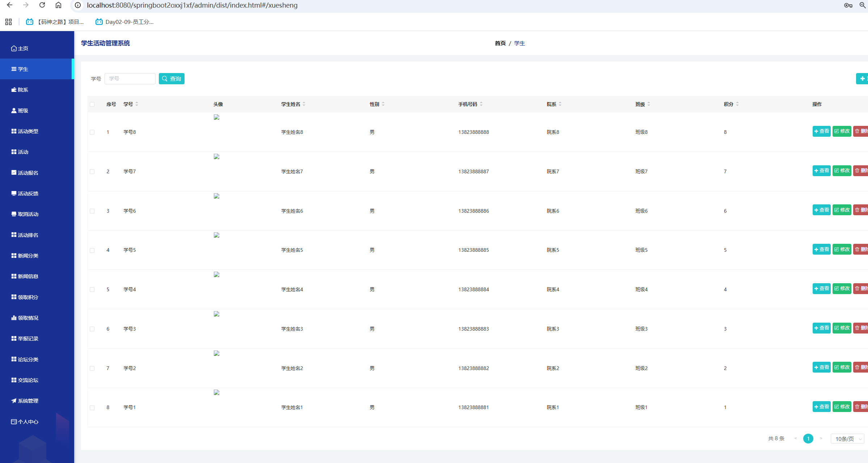The height and width of the screenshot is (463, 868).
Task: Click the 学号 column sort arrows
Action: (x=137, y=104)
